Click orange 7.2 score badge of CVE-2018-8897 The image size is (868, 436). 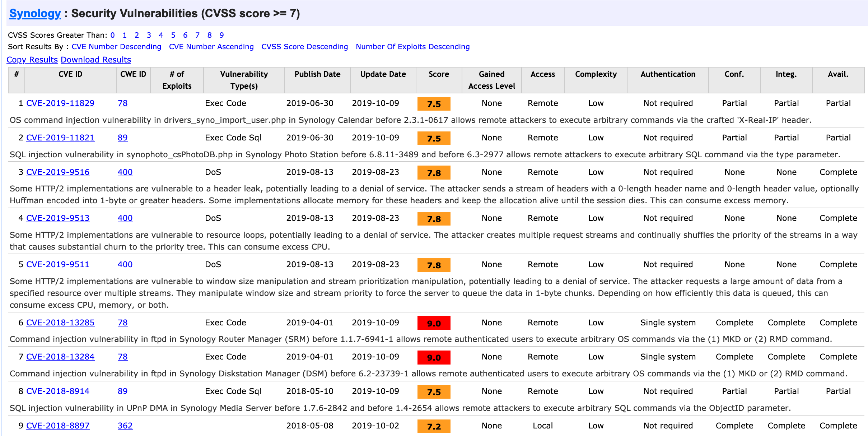(x=434, y=426)
